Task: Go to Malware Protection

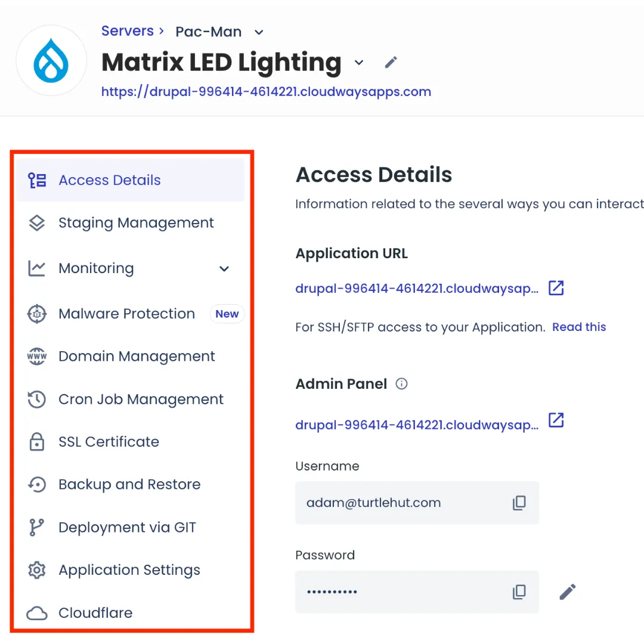Action: pos(126,314)
